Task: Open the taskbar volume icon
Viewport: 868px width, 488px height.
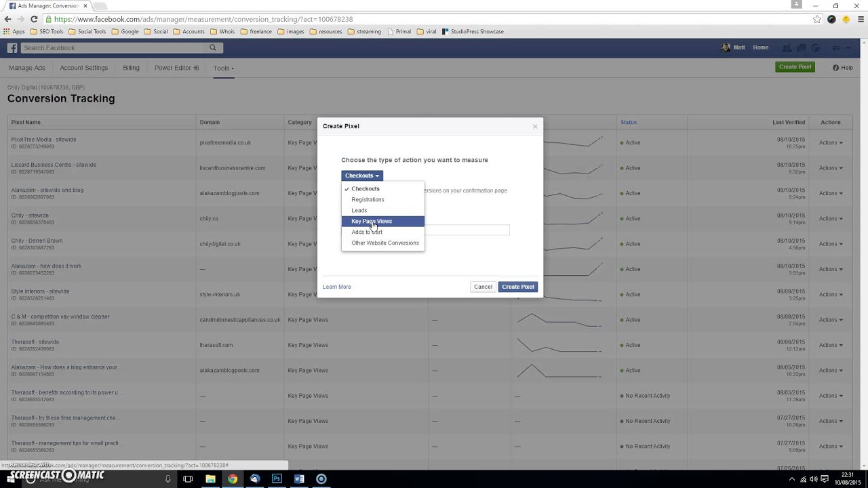Action: click(813, 479)
